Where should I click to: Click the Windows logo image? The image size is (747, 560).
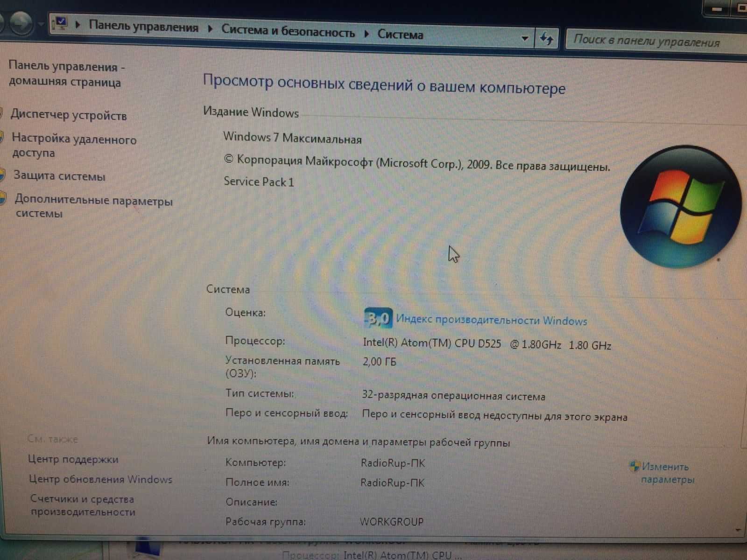pyautogui.click(x=681, y=207)
